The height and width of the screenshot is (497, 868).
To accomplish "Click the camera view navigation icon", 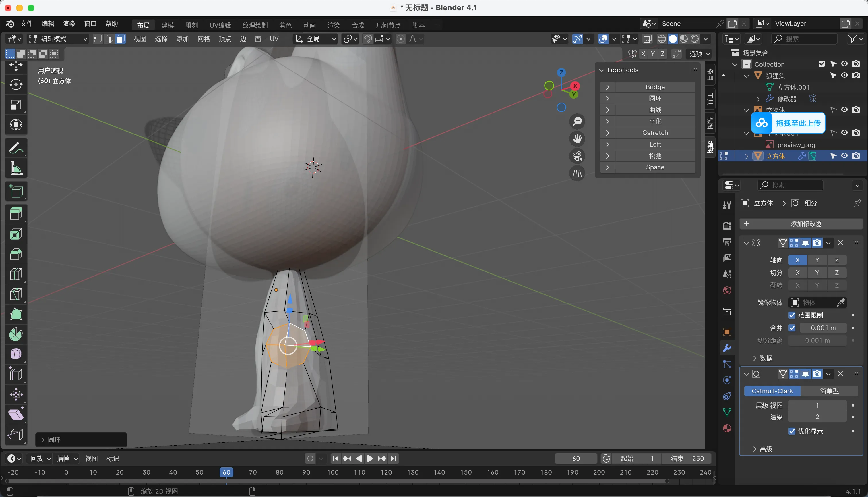I will pyautogui.click(x=577, y=156).
